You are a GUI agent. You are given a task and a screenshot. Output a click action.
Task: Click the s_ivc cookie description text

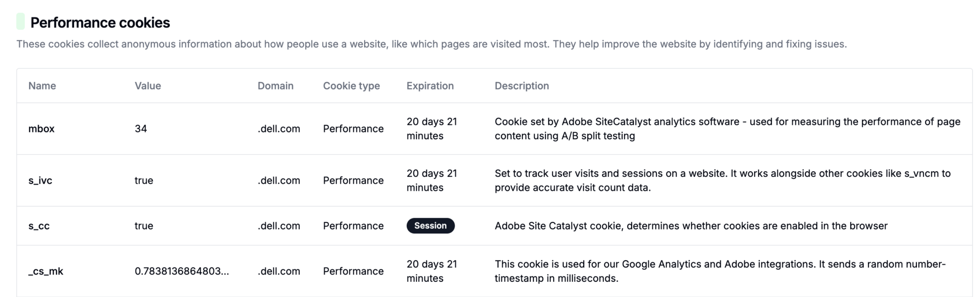click(x=722, y=180)
